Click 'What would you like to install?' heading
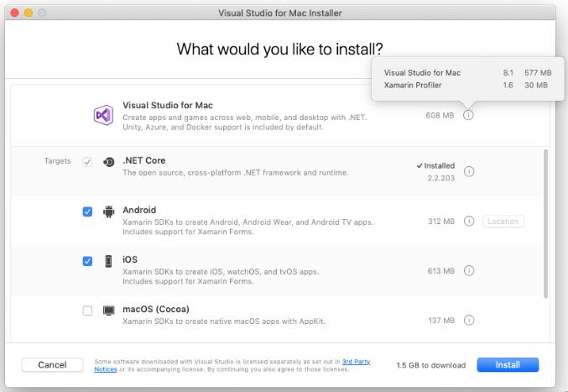 pos(280,49)
